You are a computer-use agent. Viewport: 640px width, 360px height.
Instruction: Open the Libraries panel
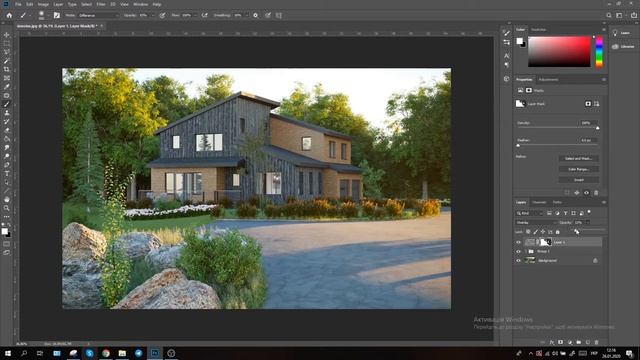pyautogui.click(x=623, y=47)
